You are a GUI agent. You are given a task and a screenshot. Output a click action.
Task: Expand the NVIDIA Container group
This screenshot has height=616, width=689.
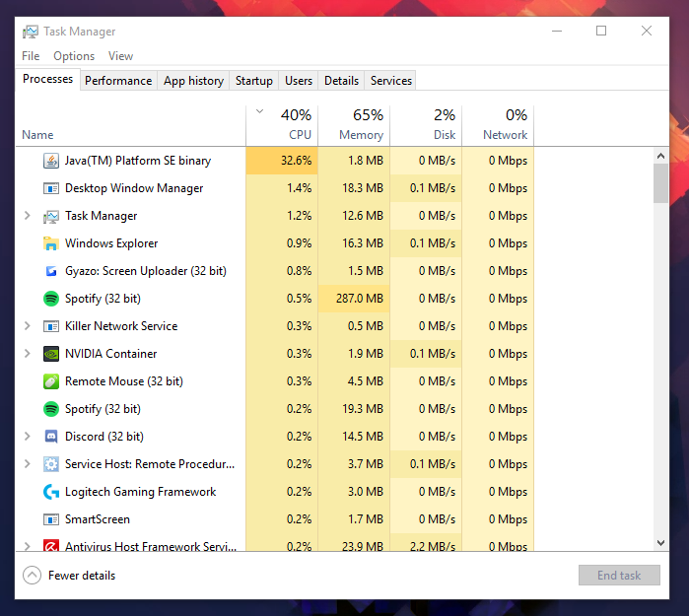point(28,354)
